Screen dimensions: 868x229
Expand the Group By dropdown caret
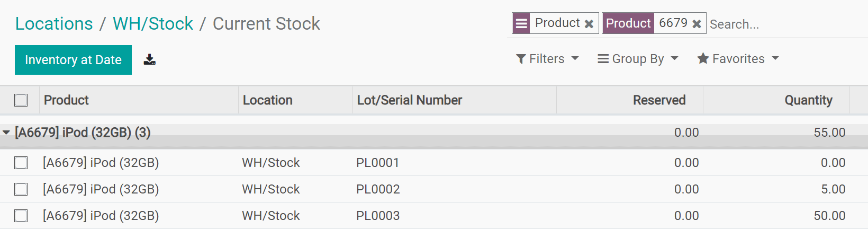674,58
